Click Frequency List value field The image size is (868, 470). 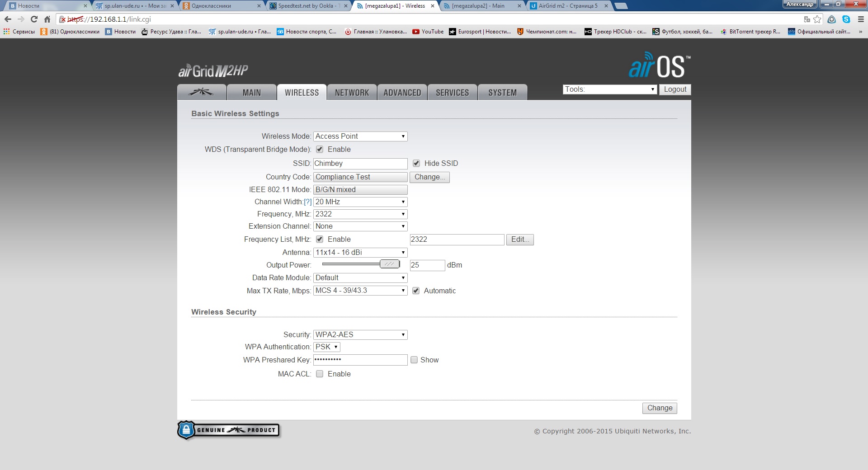(457, 240)
